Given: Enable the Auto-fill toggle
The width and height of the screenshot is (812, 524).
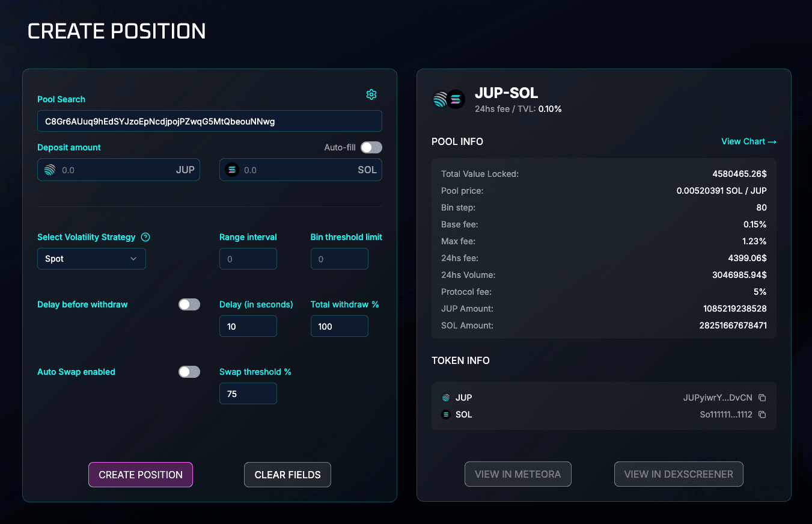Looking at the screenshot, I should tap(371, 147).
